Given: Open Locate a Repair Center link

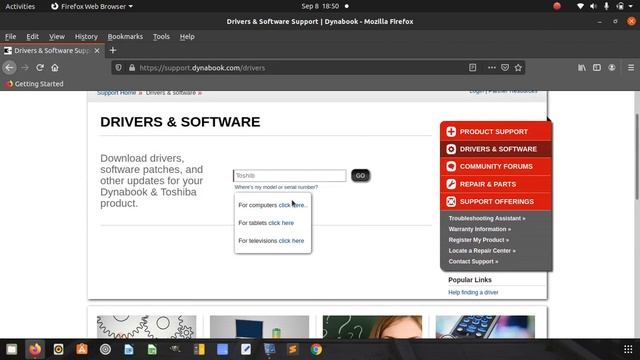Looking at the screenshot, I should coord(482,251).
